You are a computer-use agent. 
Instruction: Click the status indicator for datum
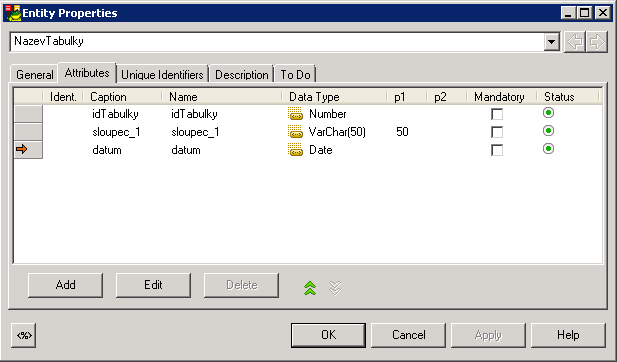tap(548, 149)
